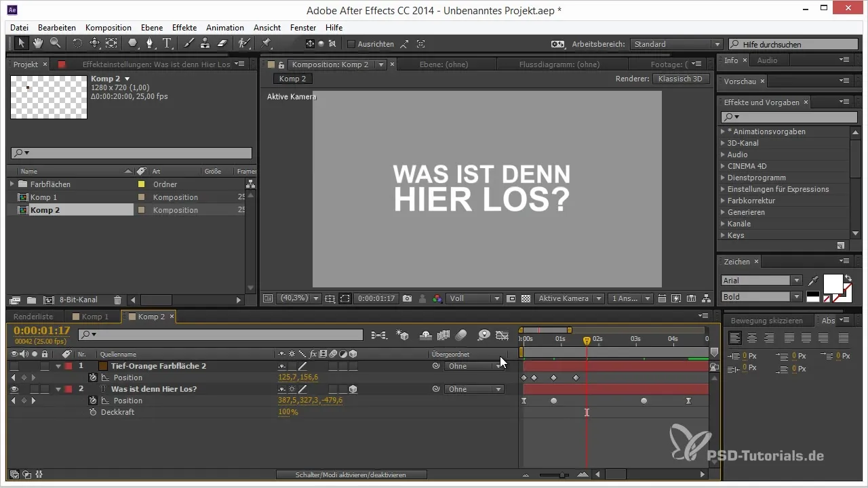Screen dimensions: 868x488
Task: Toggle the lock on Komposition: Komp 2 viewer
Action: click(281, 64)
